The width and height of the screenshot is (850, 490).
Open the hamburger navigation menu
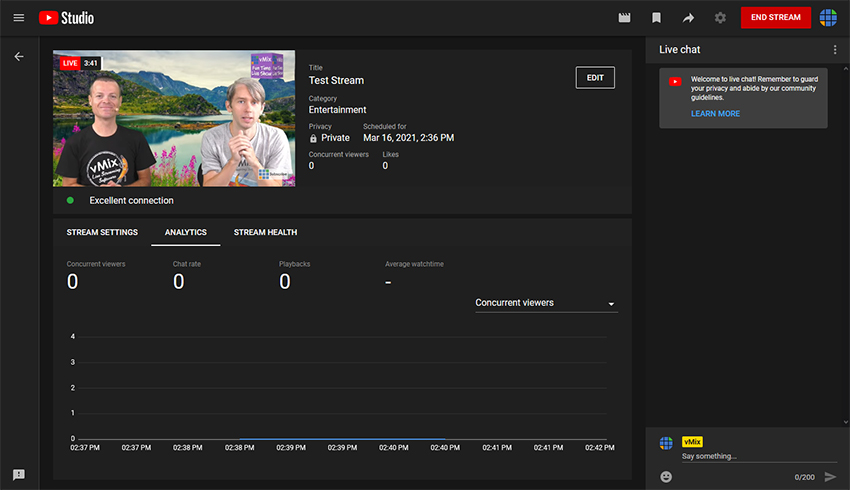point(18,18)
